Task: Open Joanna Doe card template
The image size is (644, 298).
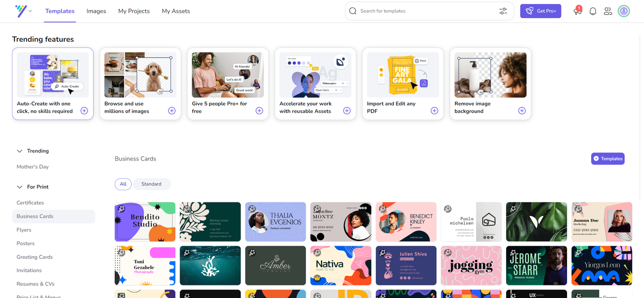Action: [x=602, y=222]
